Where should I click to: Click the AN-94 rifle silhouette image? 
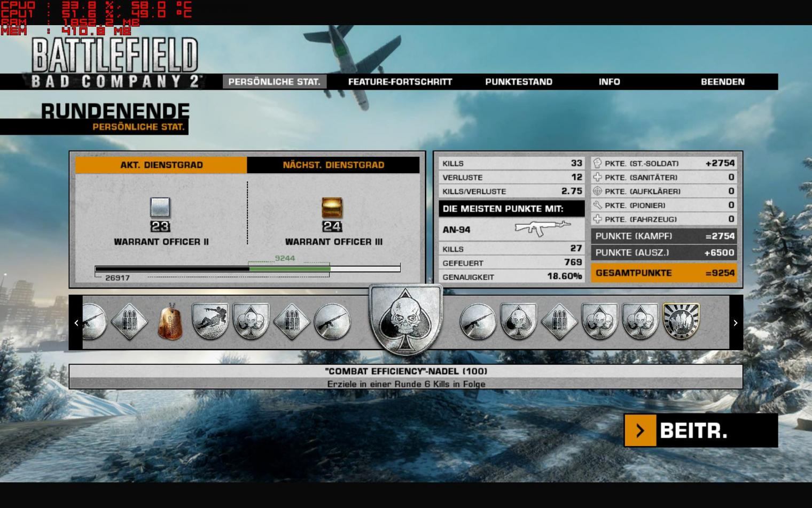click(542, 228)
